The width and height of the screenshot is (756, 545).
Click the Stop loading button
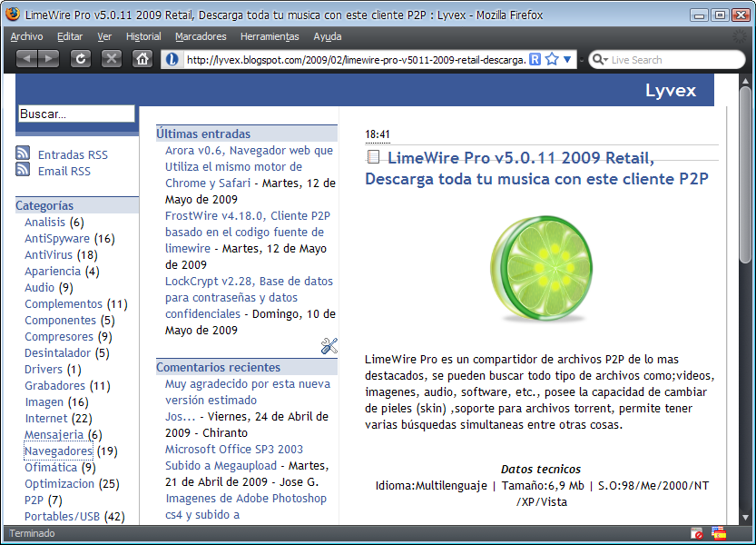click(x=111, y=59)
